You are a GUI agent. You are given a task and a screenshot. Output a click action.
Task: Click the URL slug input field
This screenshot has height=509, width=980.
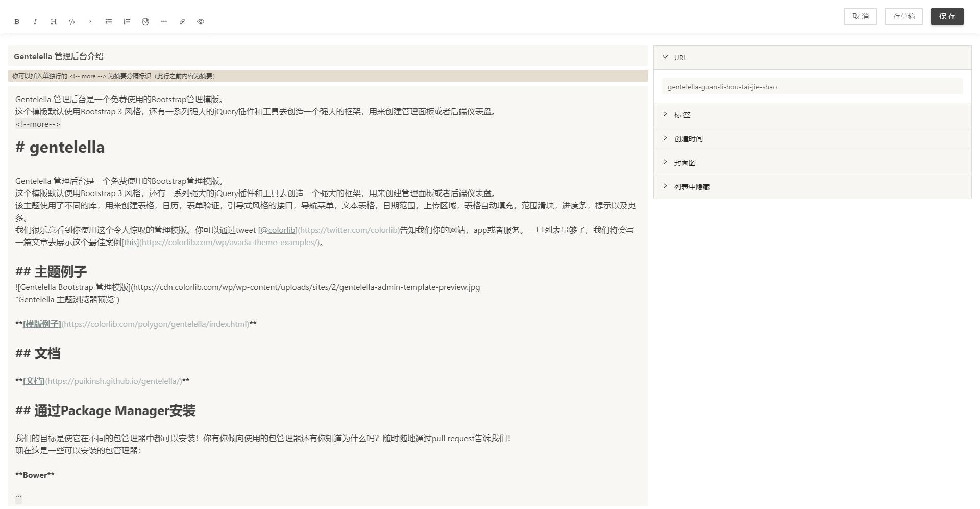coord(813,87)
